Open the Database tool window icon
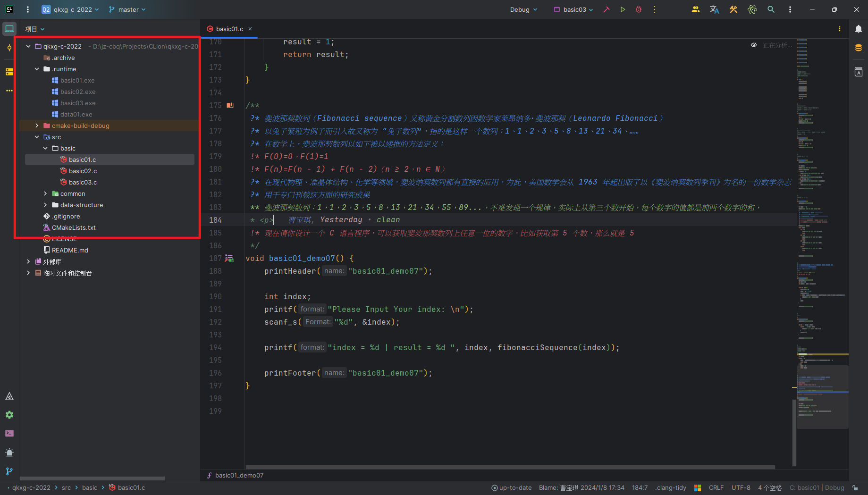The height and width of the screenshot is (495, 868). click(859, 48)
